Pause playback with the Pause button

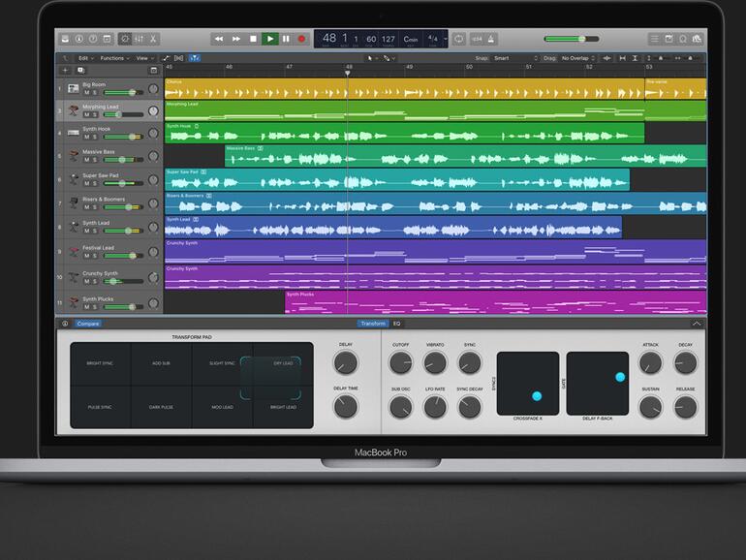click(286, 39)
